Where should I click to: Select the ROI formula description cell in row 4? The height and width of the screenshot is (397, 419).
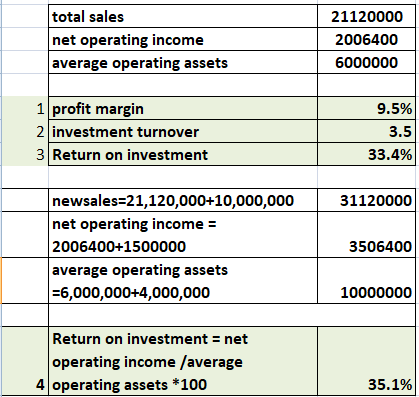(183, 361)
